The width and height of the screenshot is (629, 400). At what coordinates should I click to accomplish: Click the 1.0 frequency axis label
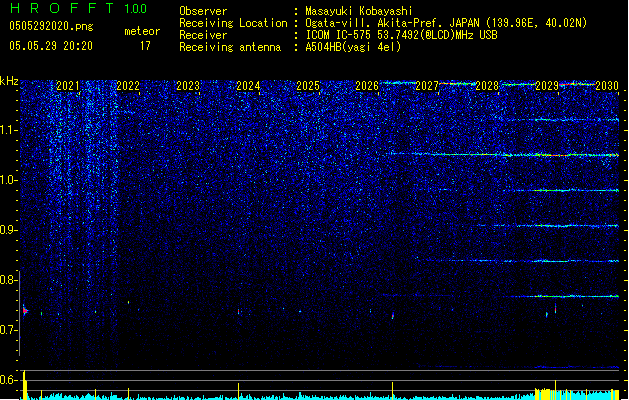[x=8, y=180]
